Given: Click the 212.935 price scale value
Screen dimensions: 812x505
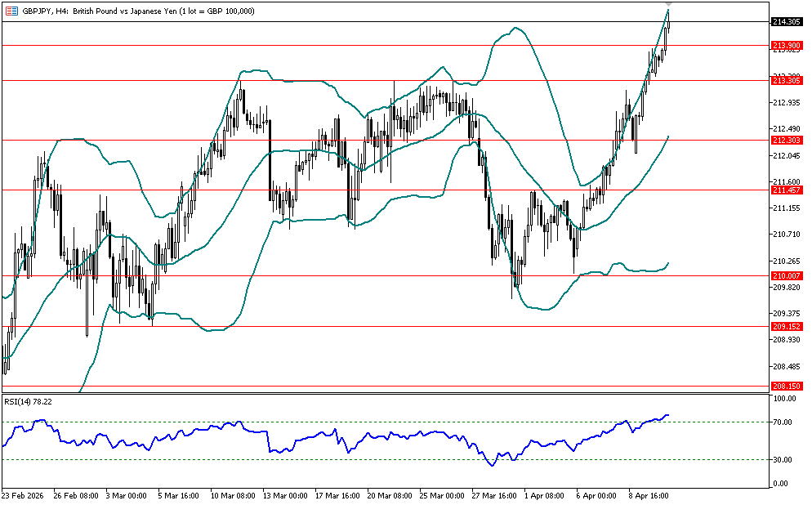Looking at the screenshot, I should click(785, 103).
